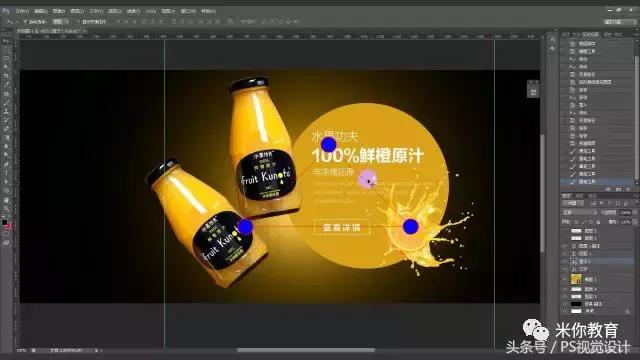Viewport: 640px width, 360px height.
Task: Click the horizontal canvas scrollbar
Action: [x=305, y=350]
